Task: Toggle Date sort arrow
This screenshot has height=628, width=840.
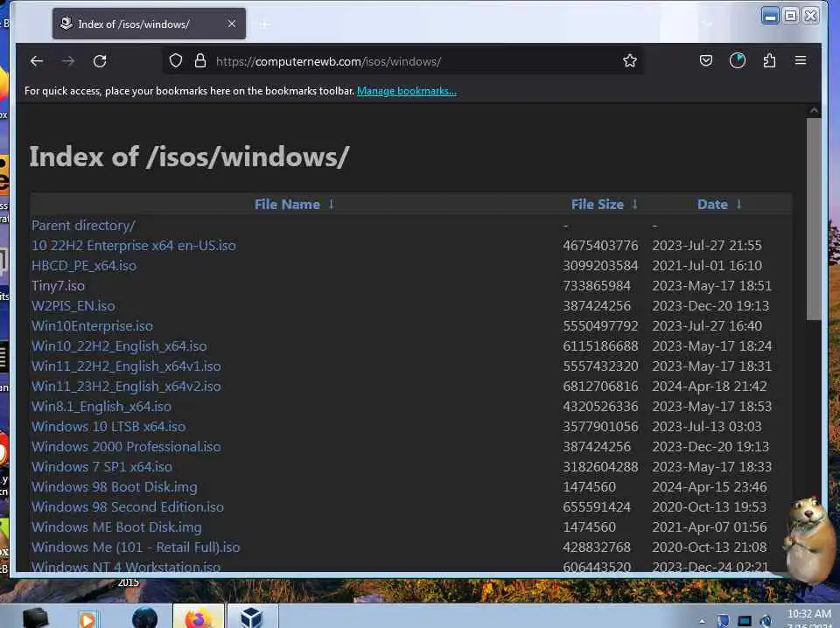Action: 738,204
